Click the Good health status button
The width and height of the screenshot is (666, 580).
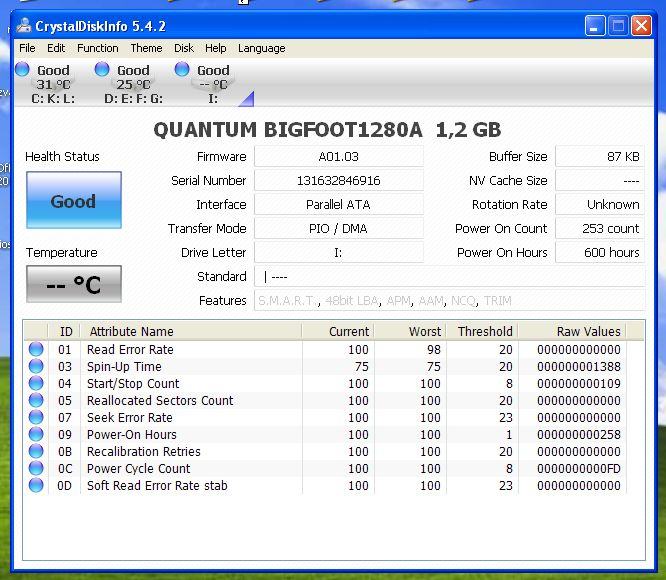point(73,201)
